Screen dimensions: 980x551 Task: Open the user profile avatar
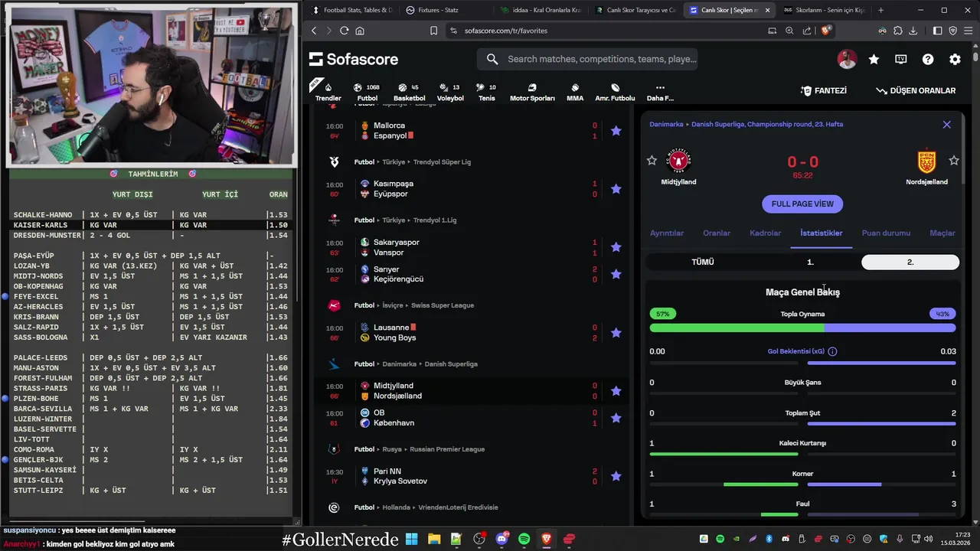click(847, 59)
